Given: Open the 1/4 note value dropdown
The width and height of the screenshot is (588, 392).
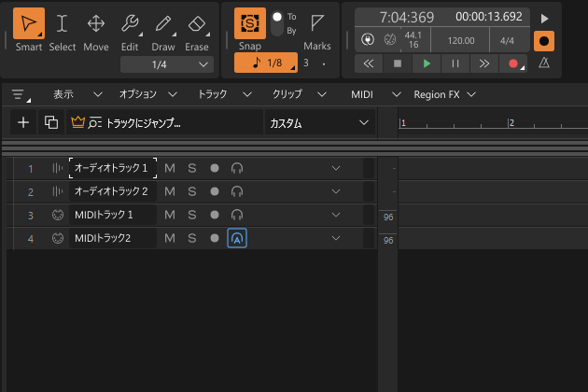Looking at the screenshot, I should tap(168, 64).
